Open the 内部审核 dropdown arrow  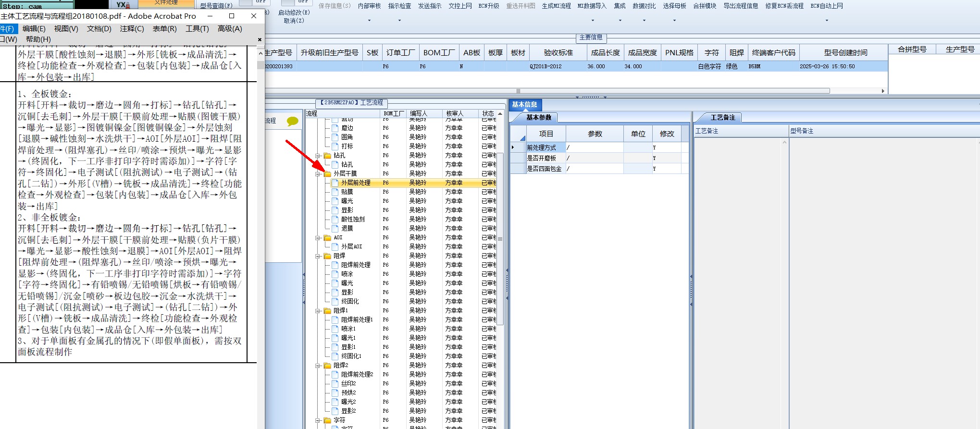369,20
